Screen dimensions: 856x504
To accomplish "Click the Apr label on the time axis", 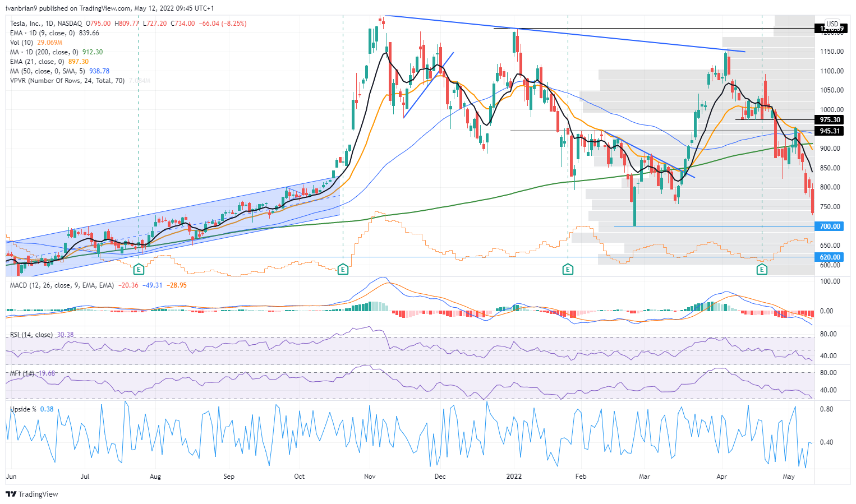I will (x=721, y=477).
